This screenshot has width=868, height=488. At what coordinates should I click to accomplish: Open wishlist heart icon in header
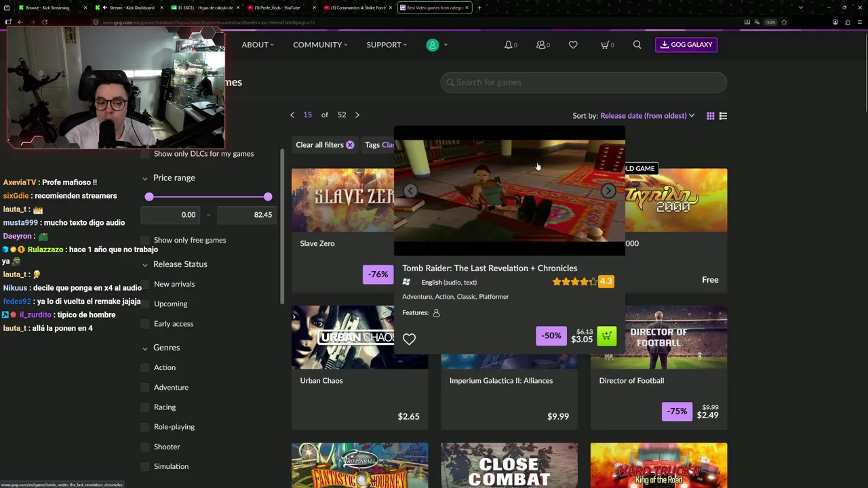click(x=573, y=45)
